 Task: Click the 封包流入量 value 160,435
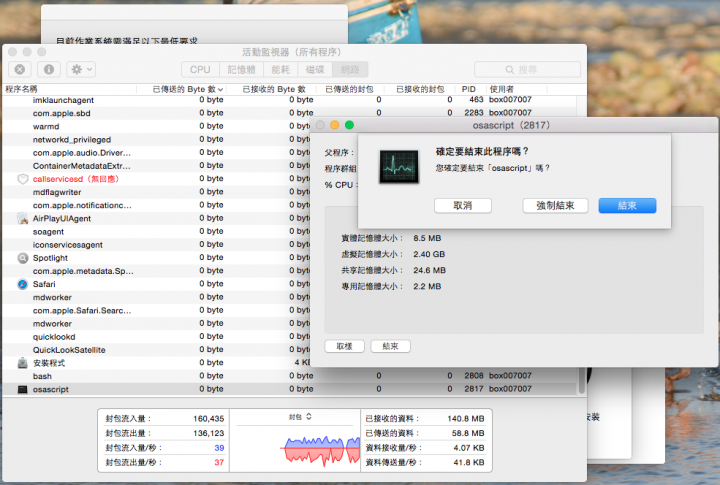(x=208, y=418)
